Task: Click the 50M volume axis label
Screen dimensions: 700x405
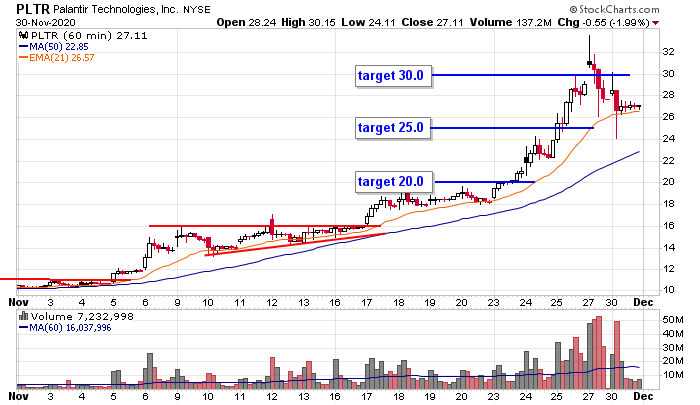Action: (673, 320)
